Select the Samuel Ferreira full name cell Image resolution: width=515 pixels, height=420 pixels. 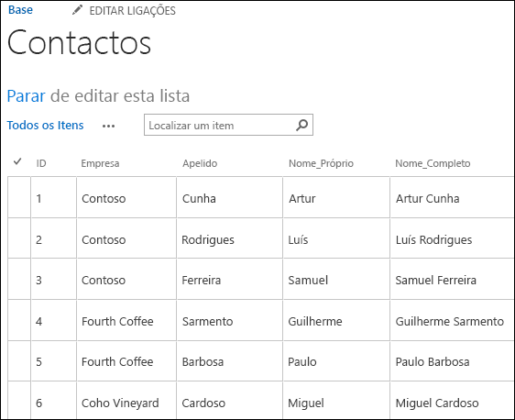pos(453,279)
